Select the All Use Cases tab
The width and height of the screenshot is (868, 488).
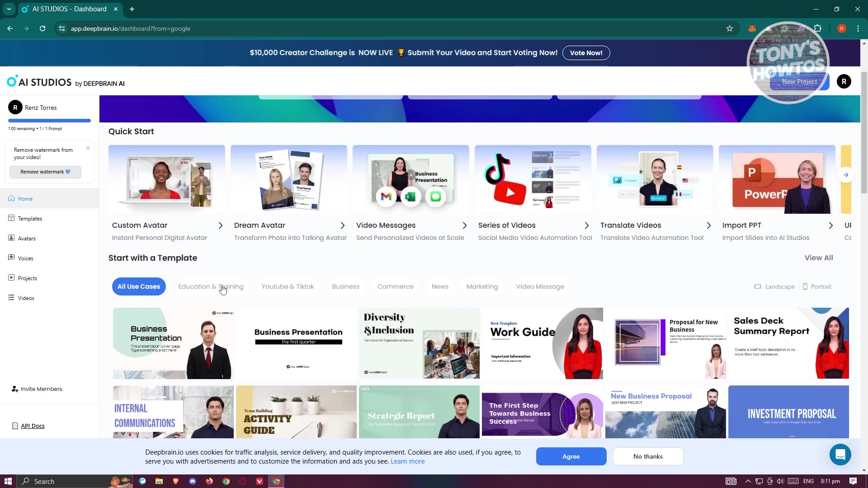point(139,286)
